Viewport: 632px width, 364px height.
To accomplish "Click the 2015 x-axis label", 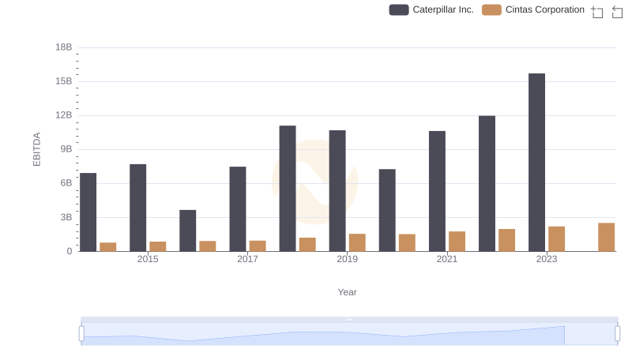I will [x=148, y=259].
